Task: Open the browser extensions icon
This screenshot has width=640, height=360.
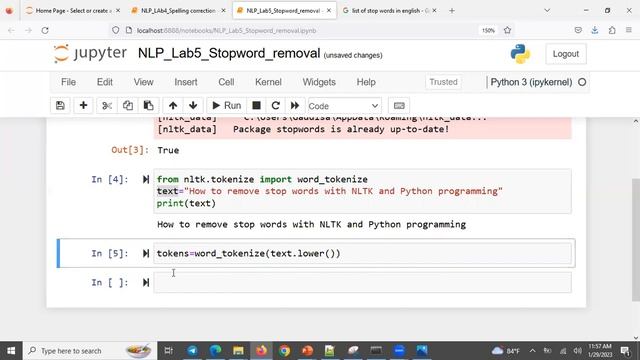Action: click(612, 30)
